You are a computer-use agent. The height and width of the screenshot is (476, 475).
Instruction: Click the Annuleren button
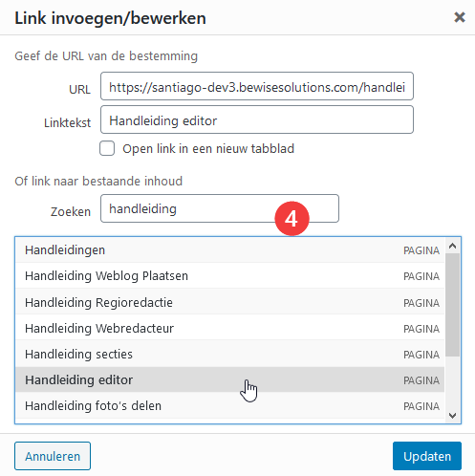tap(53, 456)
